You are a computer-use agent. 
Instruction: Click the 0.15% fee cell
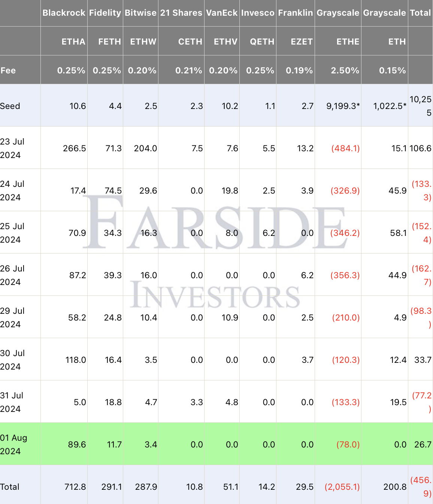pyautogui.click(x=392, y=70)
